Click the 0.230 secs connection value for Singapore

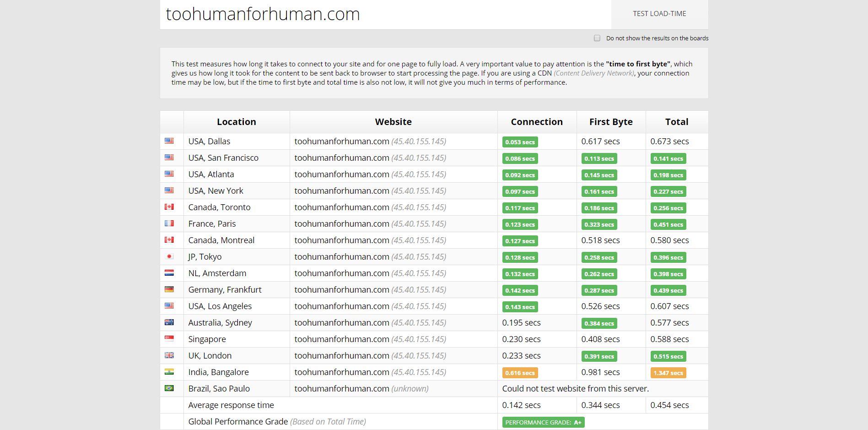pos(521,339)
